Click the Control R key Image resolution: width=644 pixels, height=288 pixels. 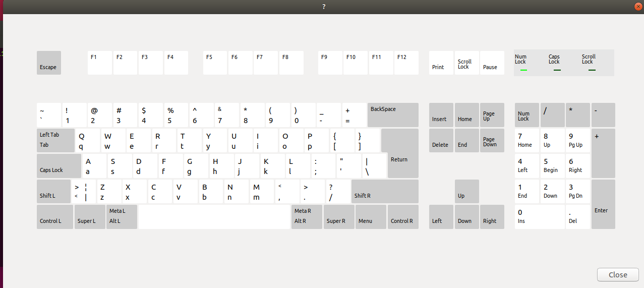(403, 217)
